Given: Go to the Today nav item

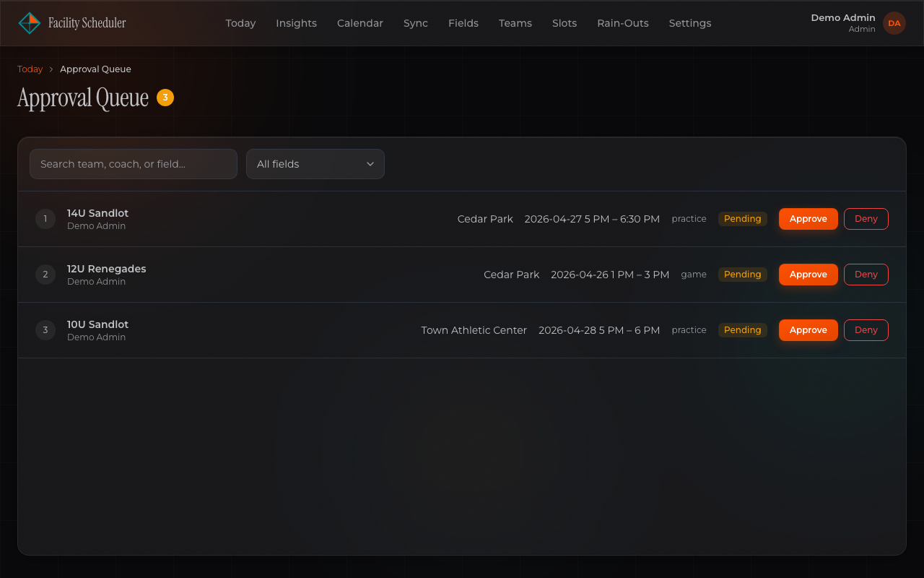Looking at the screenshot, I should coord(240,23).
